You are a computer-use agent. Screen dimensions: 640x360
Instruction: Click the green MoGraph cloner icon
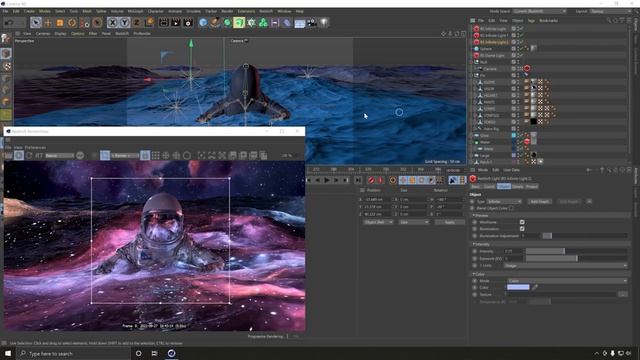tap(263, 23)
